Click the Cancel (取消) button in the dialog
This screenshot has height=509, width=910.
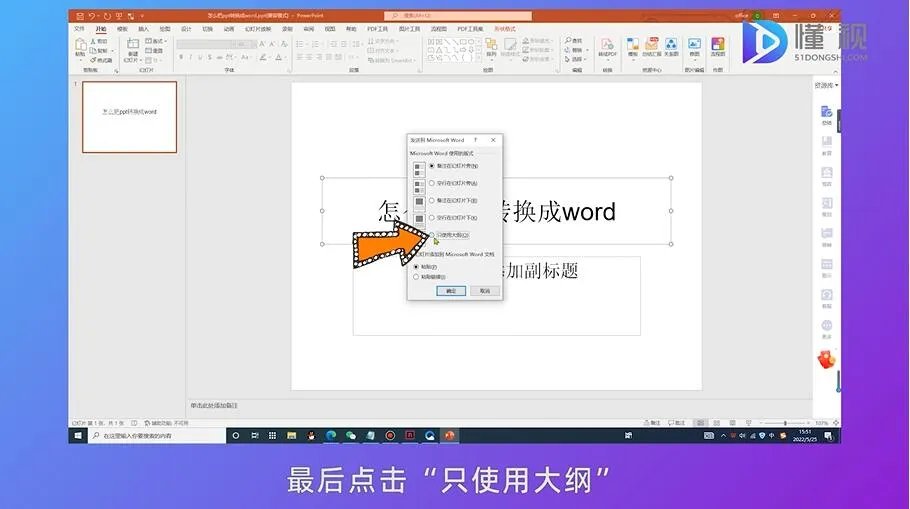pos(485,291)
